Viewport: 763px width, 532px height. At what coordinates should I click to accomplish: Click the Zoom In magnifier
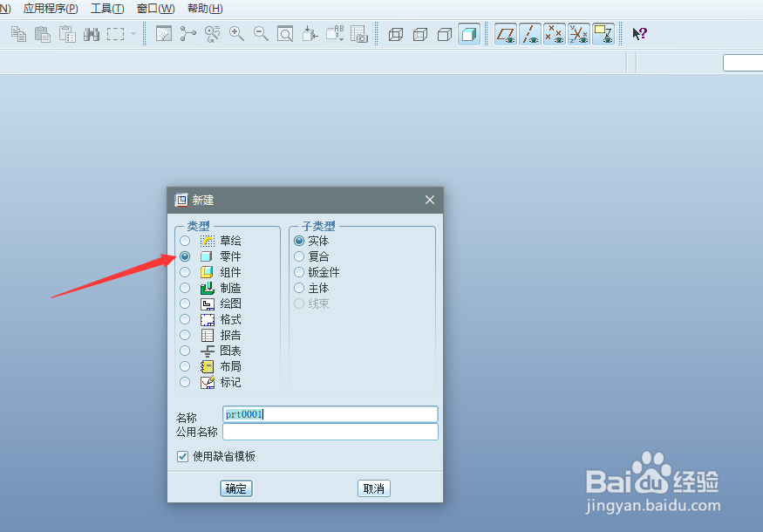[236, 34]
